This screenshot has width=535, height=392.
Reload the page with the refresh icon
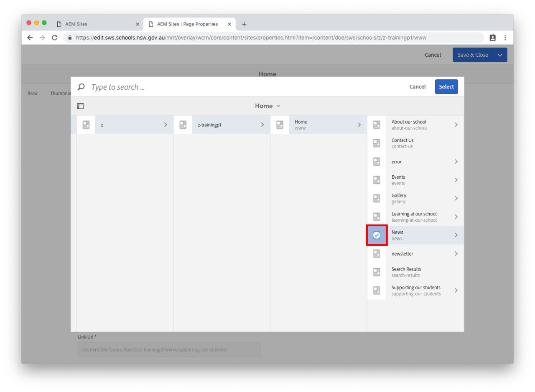pos(54,38)
